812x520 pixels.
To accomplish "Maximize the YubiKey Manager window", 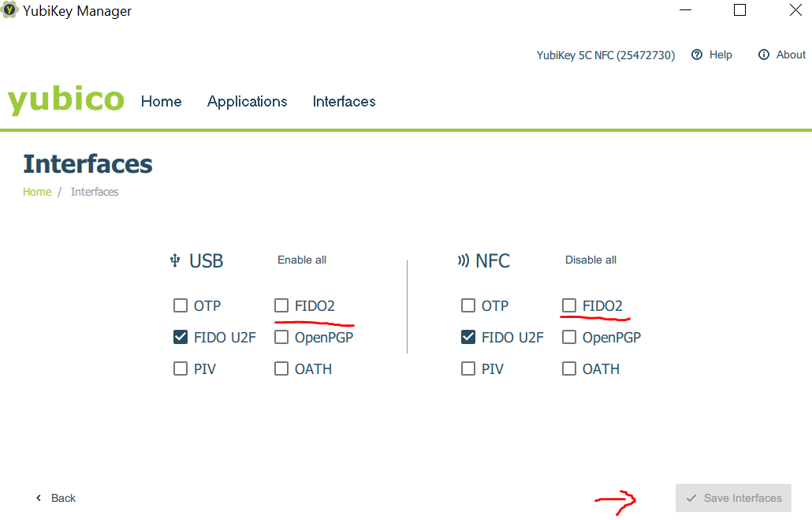I will click(739, 10).
